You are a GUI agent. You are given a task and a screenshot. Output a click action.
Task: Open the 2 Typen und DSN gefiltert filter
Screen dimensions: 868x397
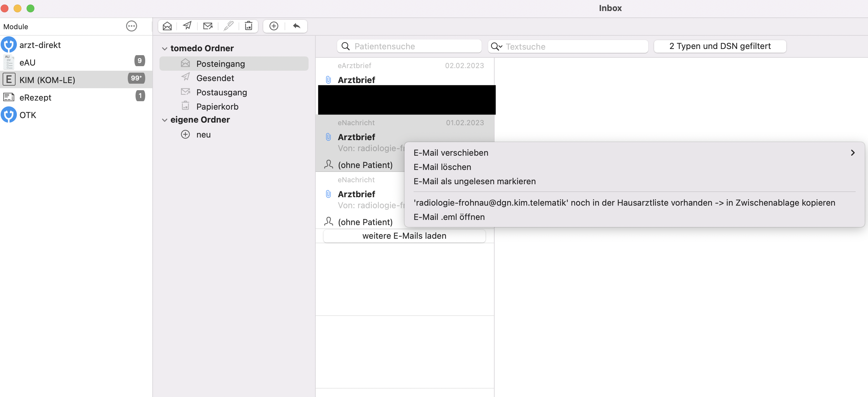(x=720, y=46)
